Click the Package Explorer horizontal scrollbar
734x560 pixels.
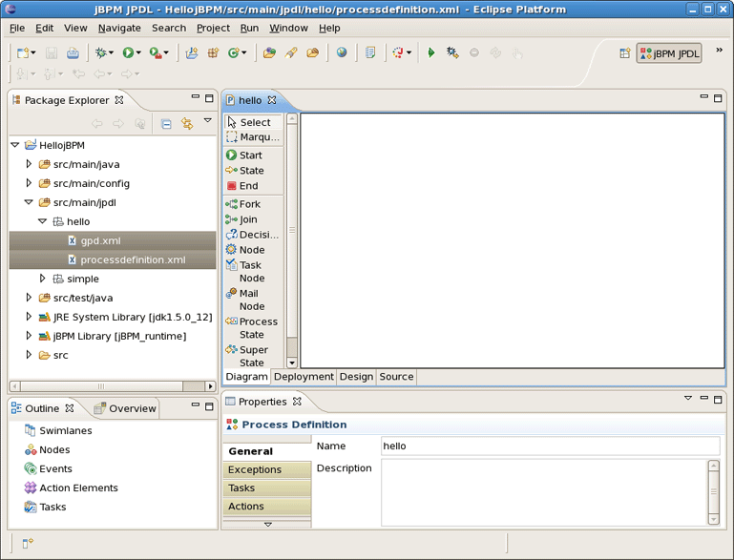point(113,386)
